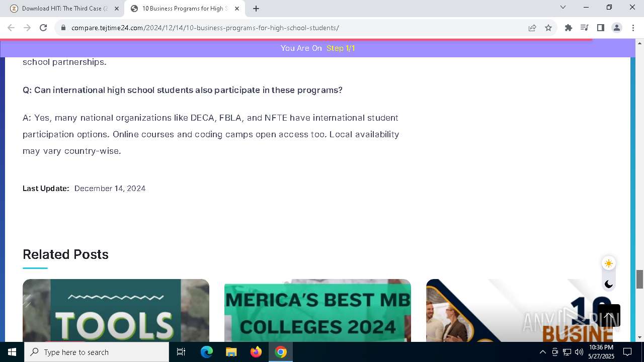644x362 pixels.
Task: Click the scroll-to-top arrow button
Action: pyautogui.click(x=609, y=316)
